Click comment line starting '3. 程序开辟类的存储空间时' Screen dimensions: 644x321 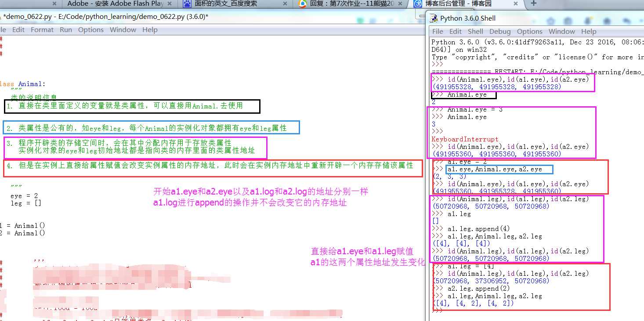[x=119, y=143]
